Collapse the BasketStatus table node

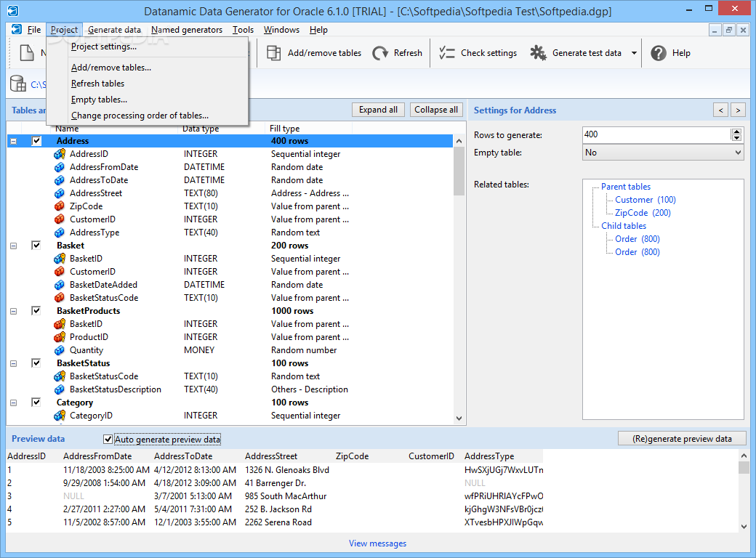pos(14,363)
